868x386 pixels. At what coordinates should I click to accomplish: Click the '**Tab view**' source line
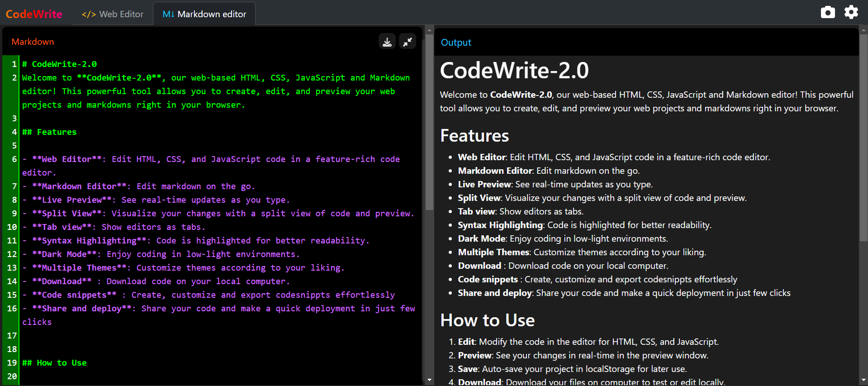(114, 227)
